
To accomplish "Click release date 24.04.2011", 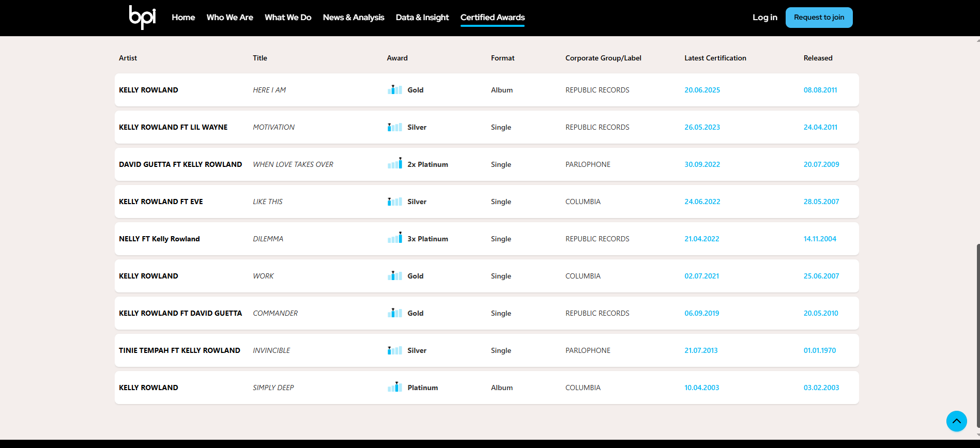I will pyautogui.click(x=821, y=127).
